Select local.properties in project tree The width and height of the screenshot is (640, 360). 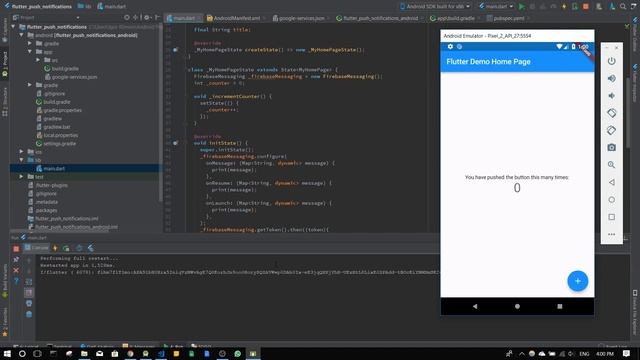click(x=57, y=135)
